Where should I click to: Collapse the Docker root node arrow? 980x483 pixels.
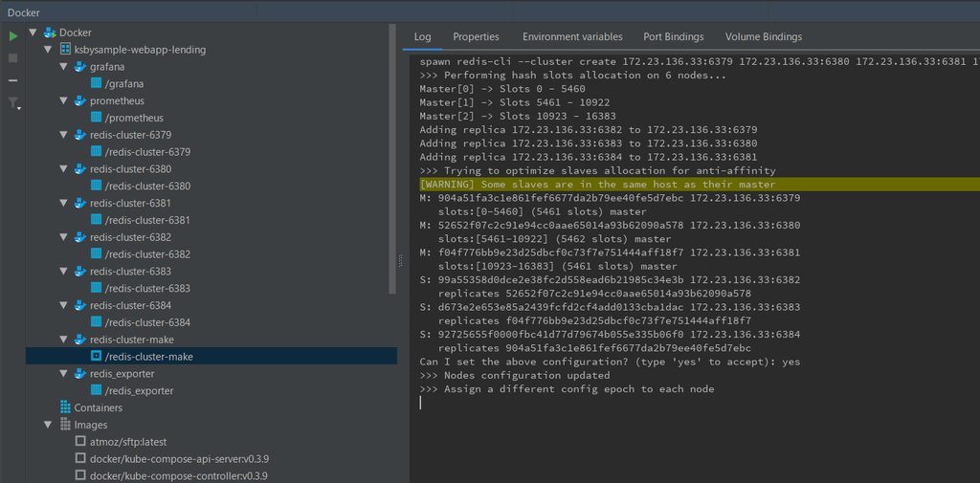click(33, 33)
